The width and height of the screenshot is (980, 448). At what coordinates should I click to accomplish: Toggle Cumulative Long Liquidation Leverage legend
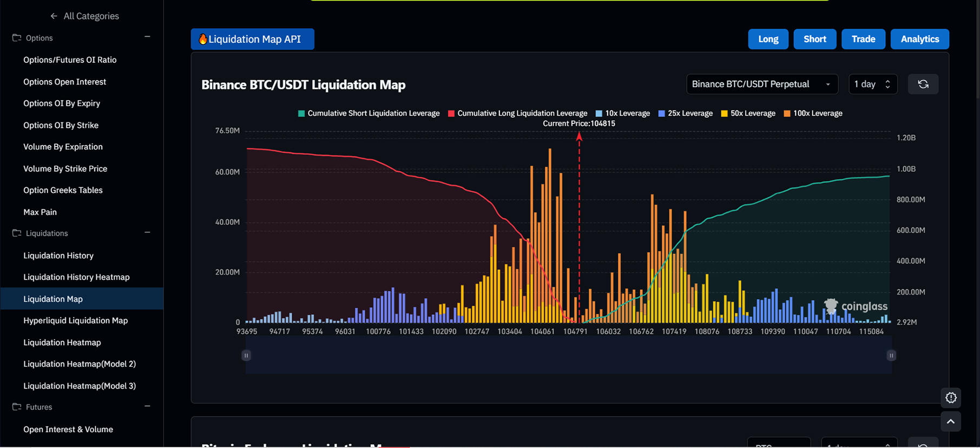click(517, 113)
